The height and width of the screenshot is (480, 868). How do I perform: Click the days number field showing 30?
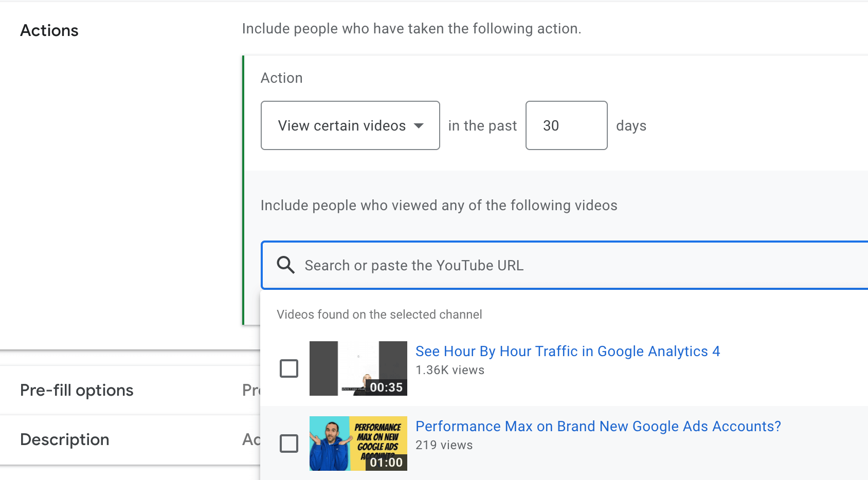566,125
